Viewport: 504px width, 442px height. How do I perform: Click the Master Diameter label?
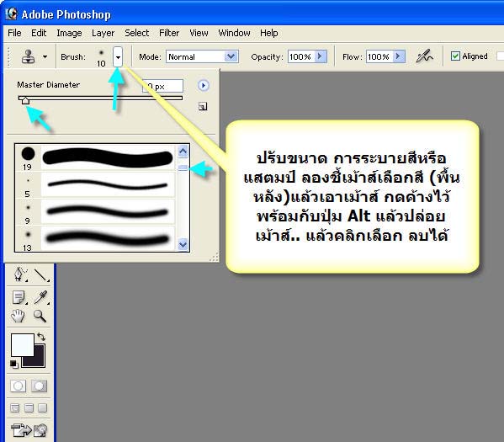tap(49, 85)
